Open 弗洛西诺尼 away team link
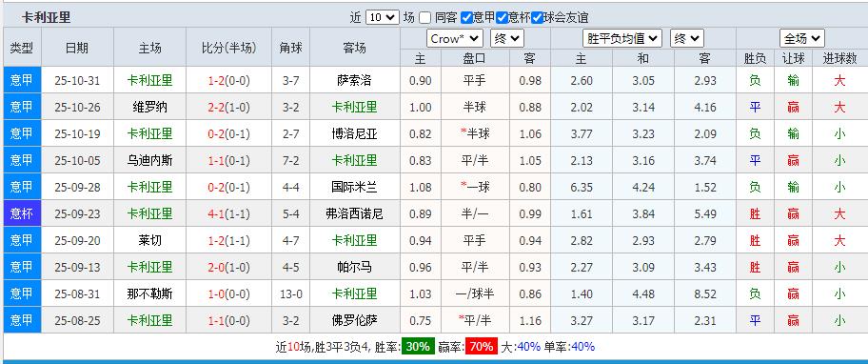 click(x=354, y=213)
